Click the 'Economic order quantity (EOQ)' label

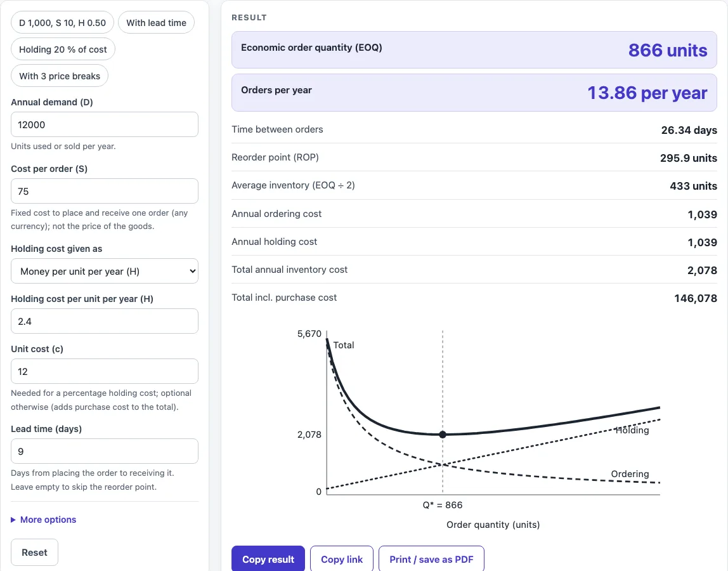(x=311, y=48)
